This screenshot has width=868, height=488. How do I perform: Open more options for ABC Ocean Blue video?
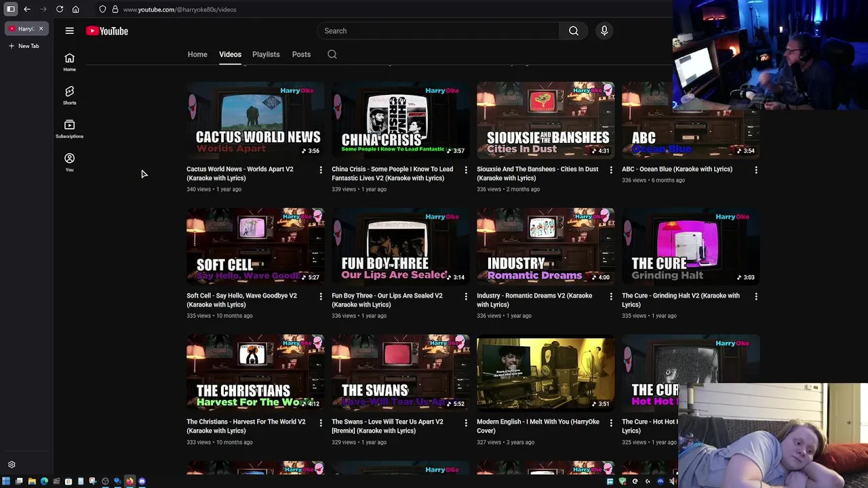[x=756, y=169]
